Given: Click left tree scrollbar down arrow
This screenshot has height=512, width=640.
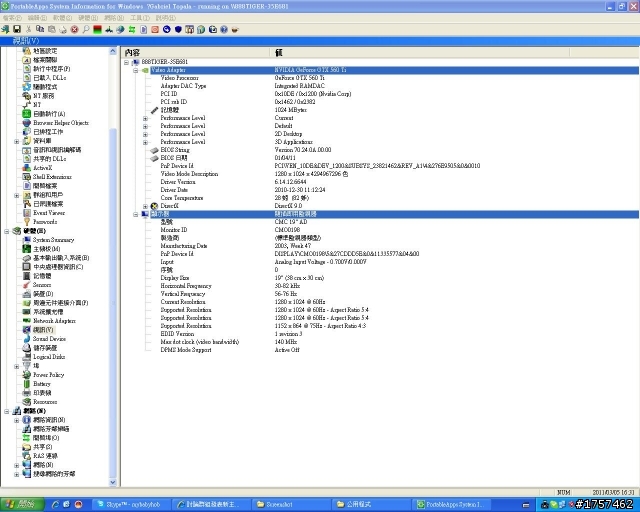Looking at the screenshot, I should coord(113,482).
